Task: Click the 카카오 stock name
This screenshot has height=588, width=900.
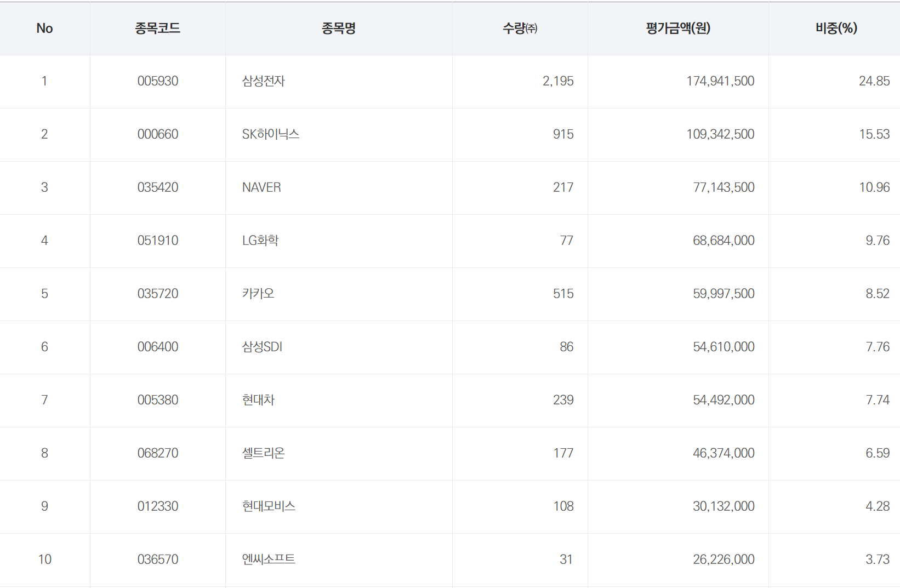Action: tap(258, 294)
